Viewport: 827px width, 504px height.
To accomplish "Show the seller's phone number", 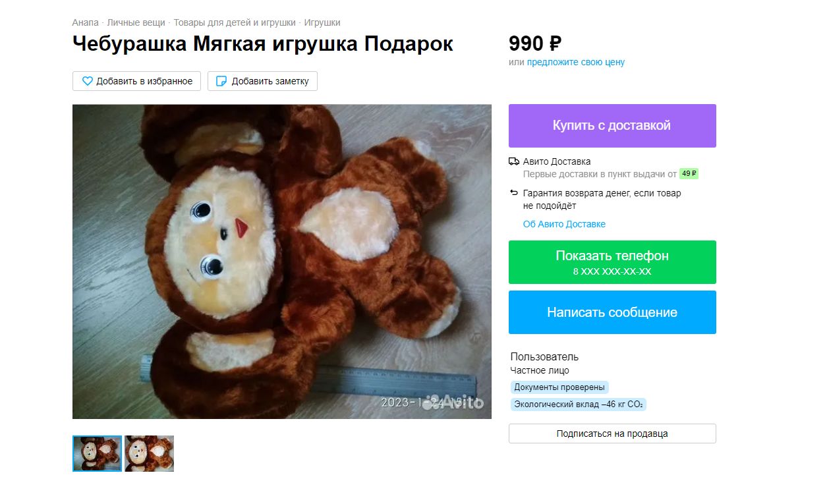I will click(612, 262).
